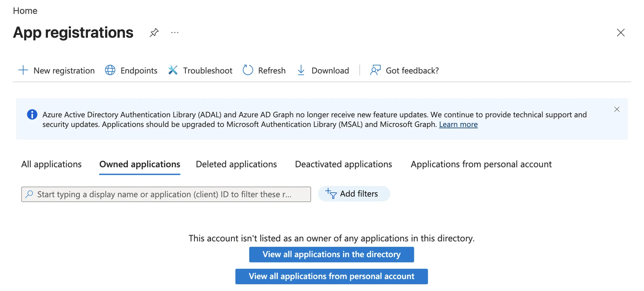Click the Add filters label

pyautogui.click(x=359, y=194)
